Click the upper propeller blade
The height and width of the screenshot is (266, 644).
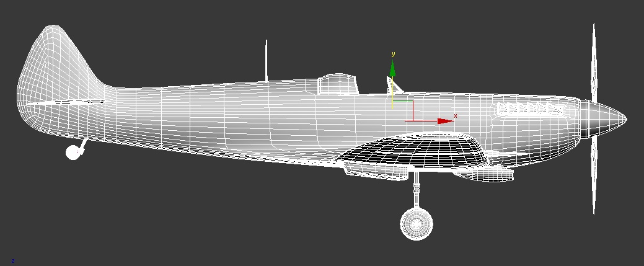pyautogui.click(x=593, y=61)
